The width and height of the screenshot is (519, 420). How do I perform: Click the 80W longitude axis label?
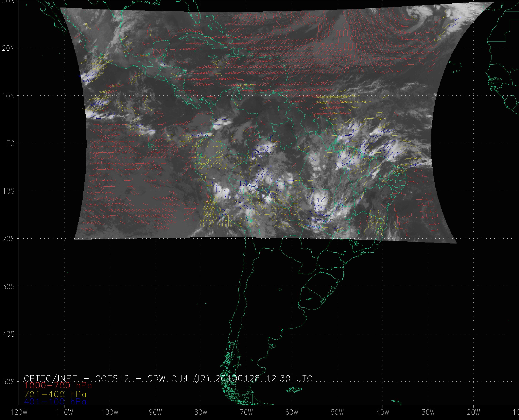click(201, 412)
